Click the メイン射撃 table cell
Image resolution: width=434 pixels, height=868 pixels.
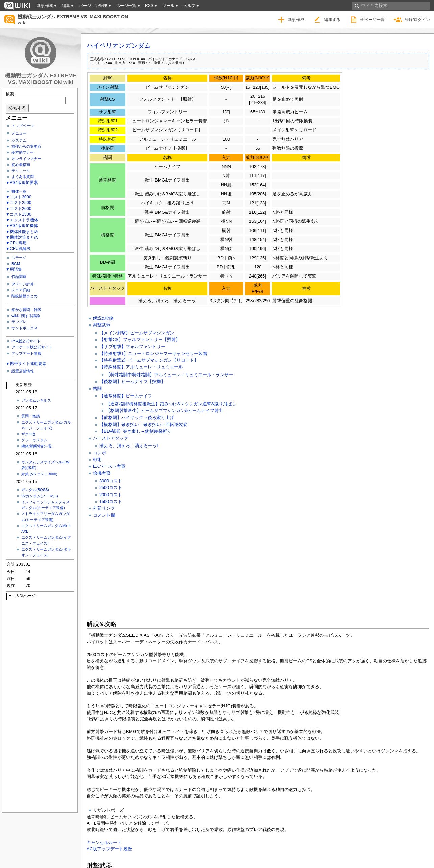pos(107,87)
